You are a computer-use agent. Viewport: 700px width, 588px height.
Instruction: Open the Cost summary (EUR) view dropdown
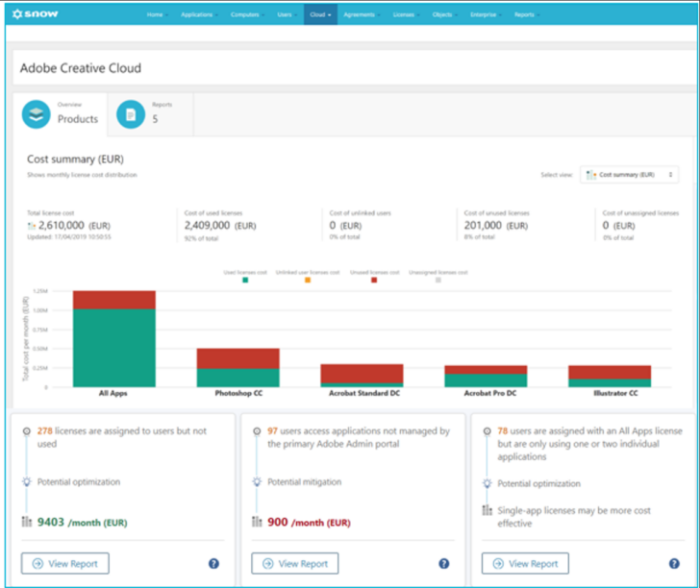(630, 175)
